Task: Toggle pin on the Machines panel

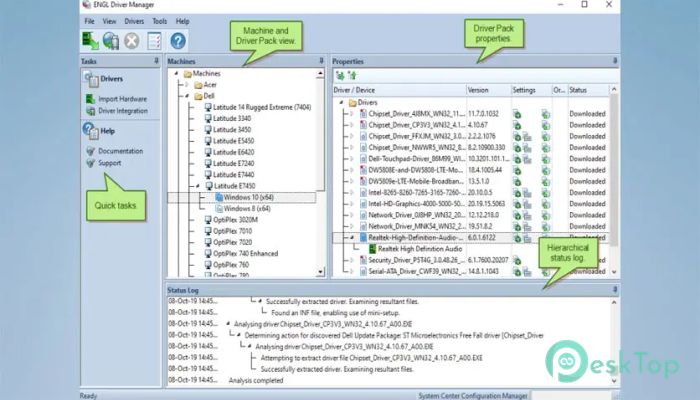Action: pyautogui.click(x=321, y=61)
